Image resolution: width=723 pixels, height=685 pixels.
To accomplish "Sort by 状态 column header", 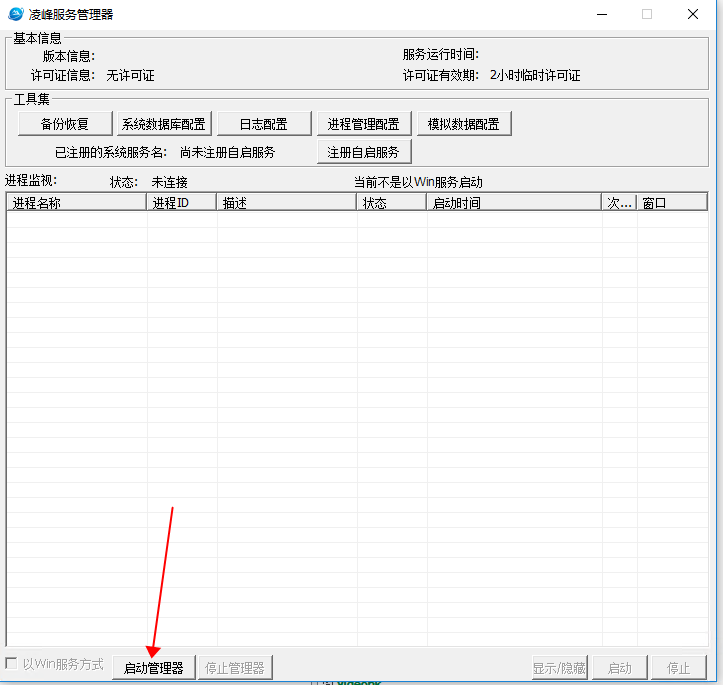I will (391, 202).
